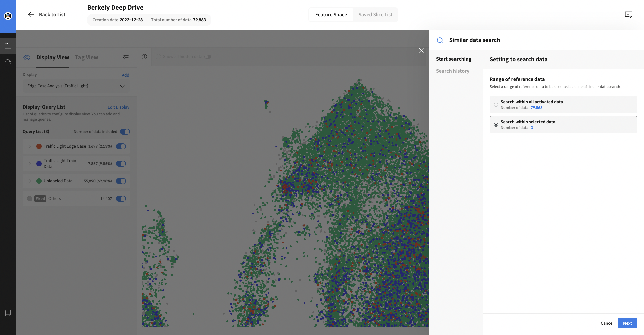Click the Display View eye icon

click(x=27, y=58)
